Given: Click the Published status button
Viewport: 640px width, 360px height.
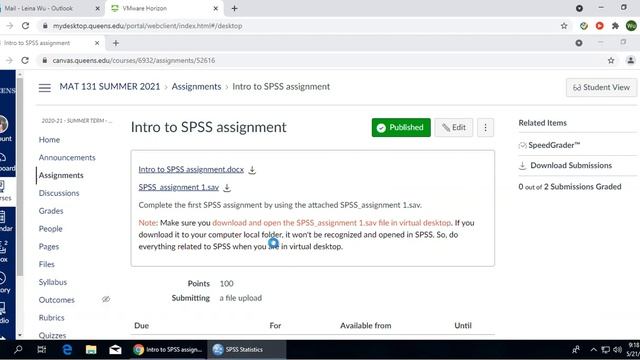Looking at the screenshot, I should click(401, 128).
